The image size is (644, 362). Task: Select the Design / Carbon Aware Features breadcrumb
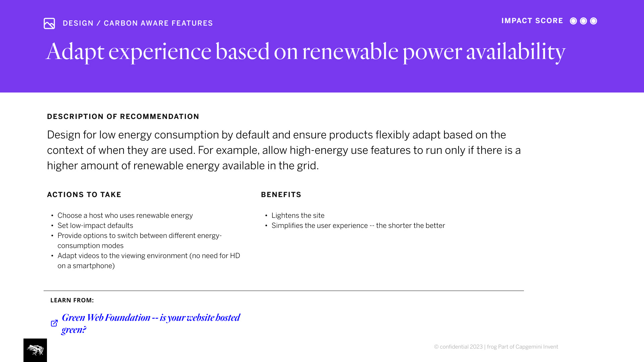point(138,23)
